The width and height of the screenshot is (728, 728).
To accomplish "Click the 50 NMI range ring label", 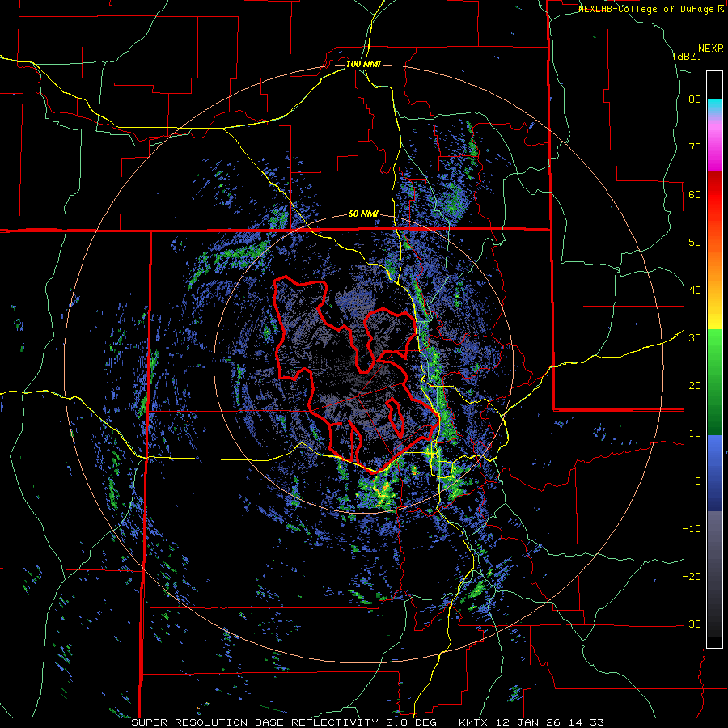I will pyautogui.click(x=363, y=214).
